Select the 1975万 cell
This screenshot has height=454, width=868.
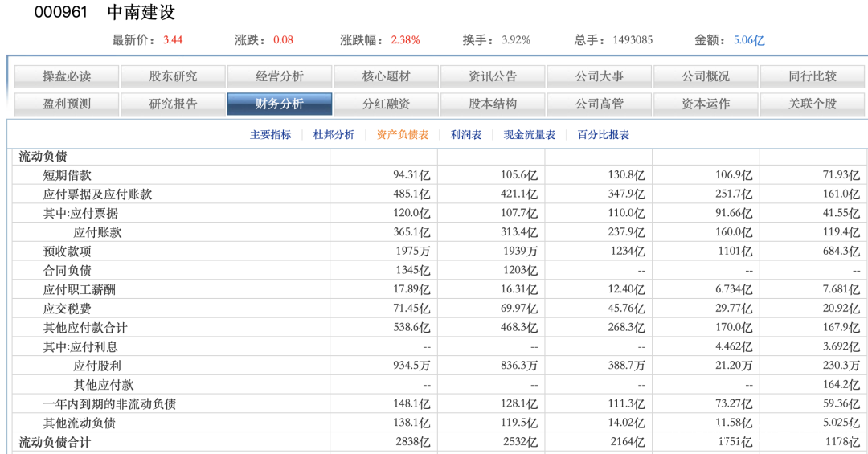pyautogui.click(x=413, y=252)
